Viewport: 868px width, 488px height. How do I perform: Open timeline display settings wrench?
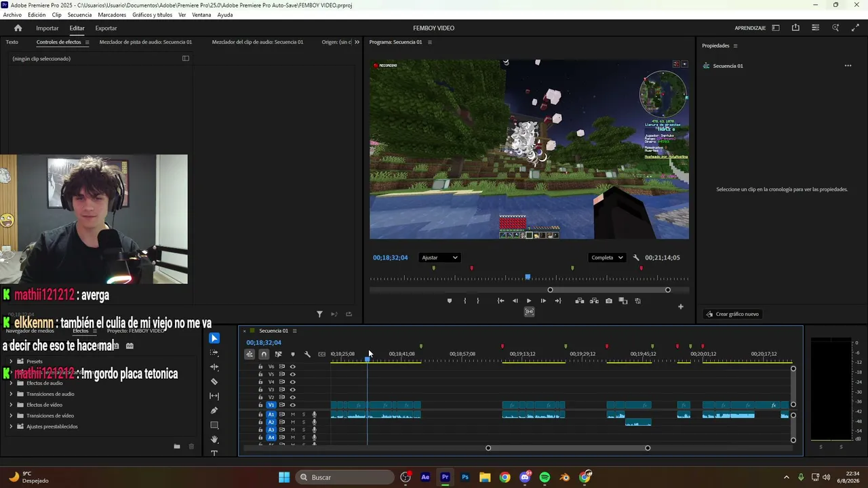click(x=307, y=354)
